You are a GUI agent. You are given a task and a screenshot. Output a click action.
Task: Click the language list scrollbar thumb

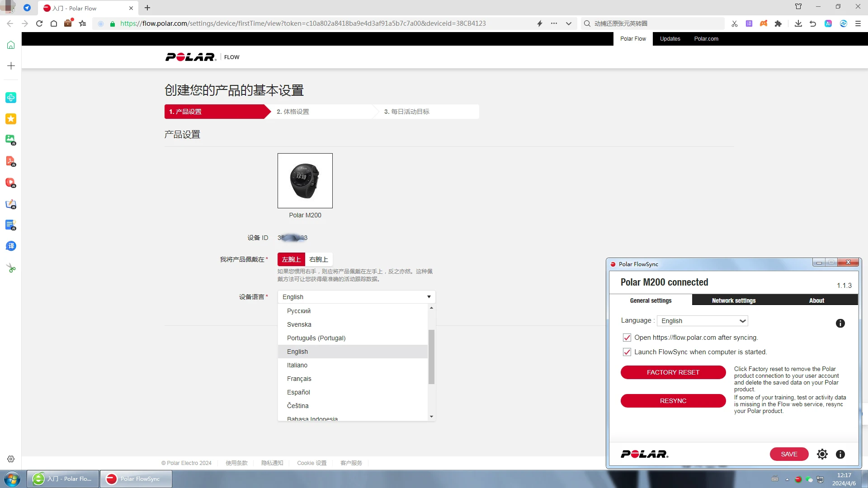[x=431, y=357]
